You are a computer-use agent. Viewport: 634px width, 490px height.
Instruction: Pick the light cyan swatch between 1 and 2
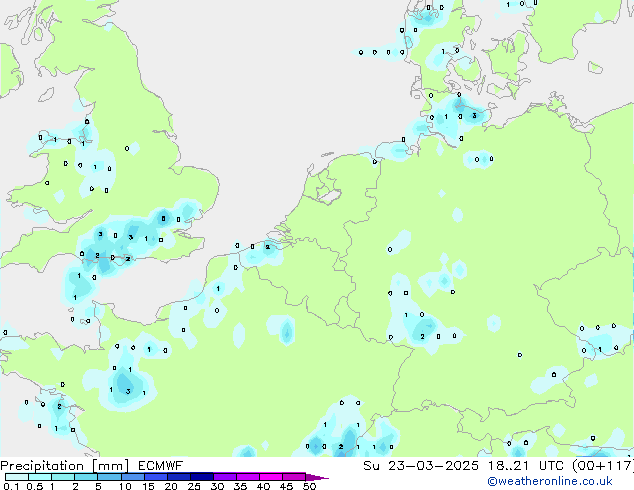coord(63,477)
